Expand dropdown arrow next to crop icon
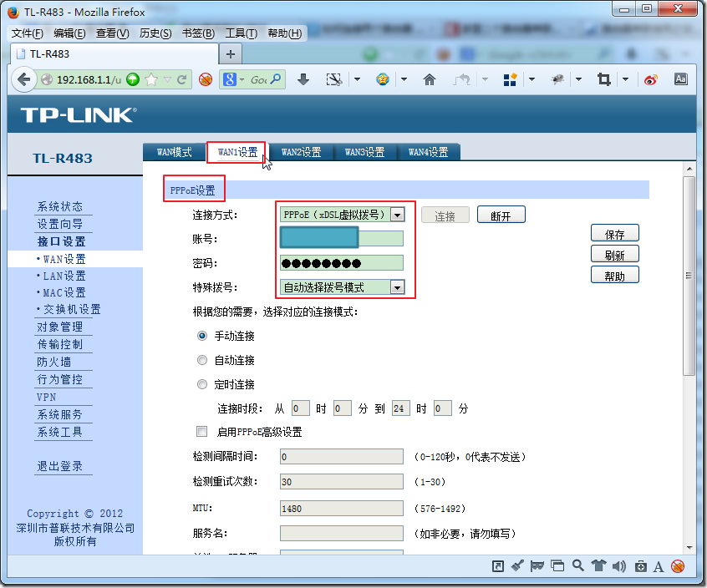This screenshot has width=707, height=588. [625, 79]
